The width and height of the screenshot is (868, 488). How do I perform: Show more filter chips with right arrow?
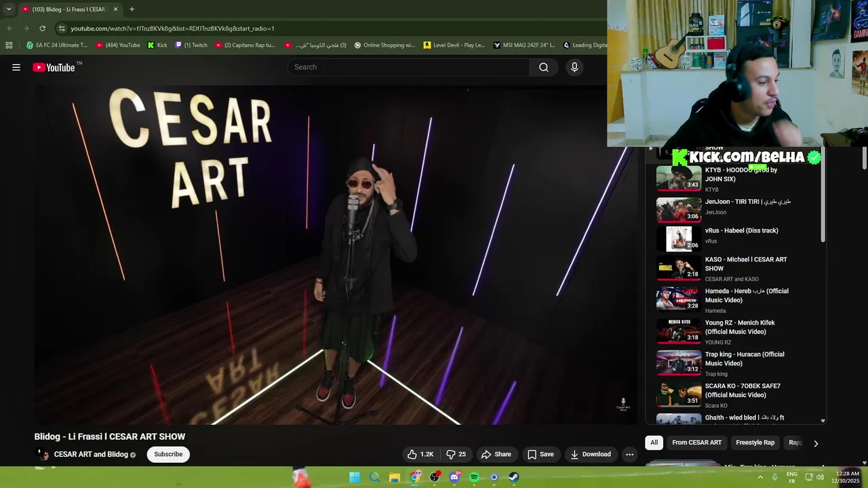pyautogui.click(x=816, y=443)
